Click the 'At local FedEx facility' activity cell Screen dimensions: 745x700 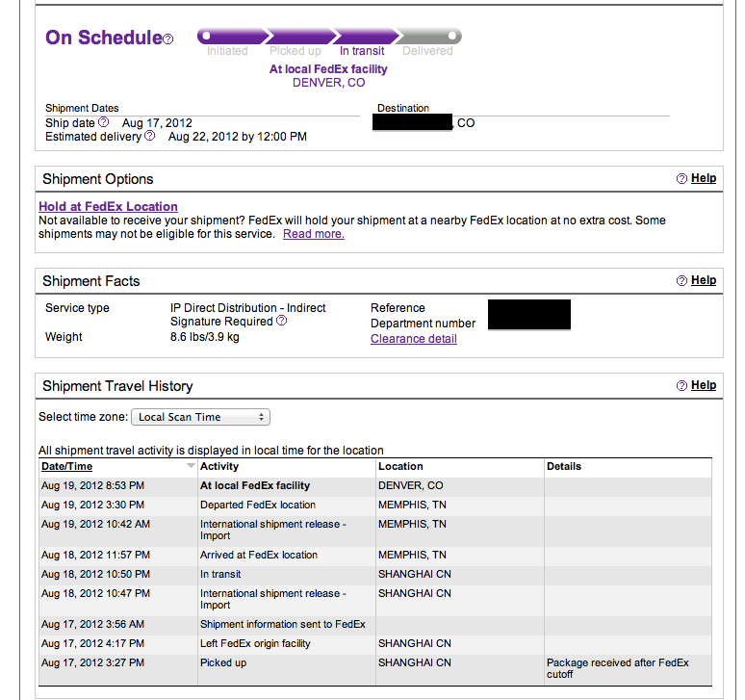coord(287,485)
